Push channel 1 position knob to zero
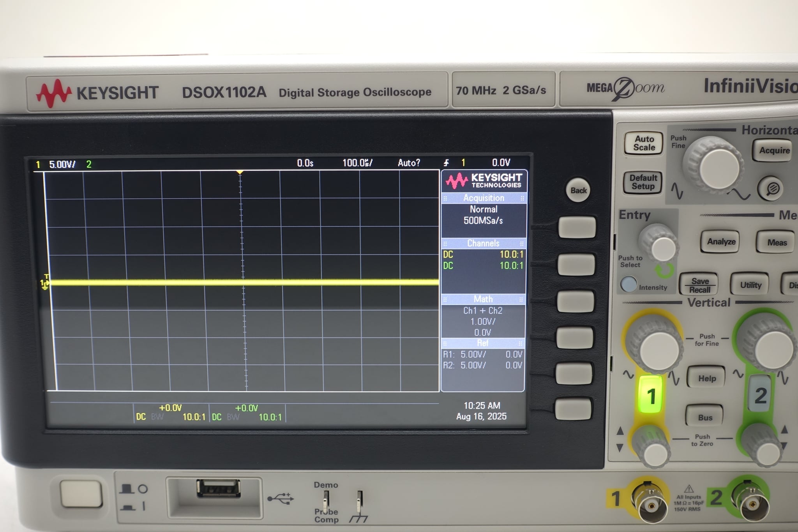The height and width of the screenshot is (532, 798). [652, 447]
